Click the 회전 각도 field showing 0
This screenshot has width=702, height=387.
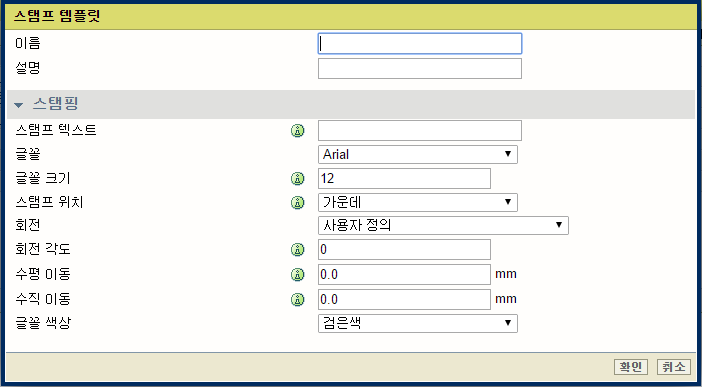click(x=404, y=249)
